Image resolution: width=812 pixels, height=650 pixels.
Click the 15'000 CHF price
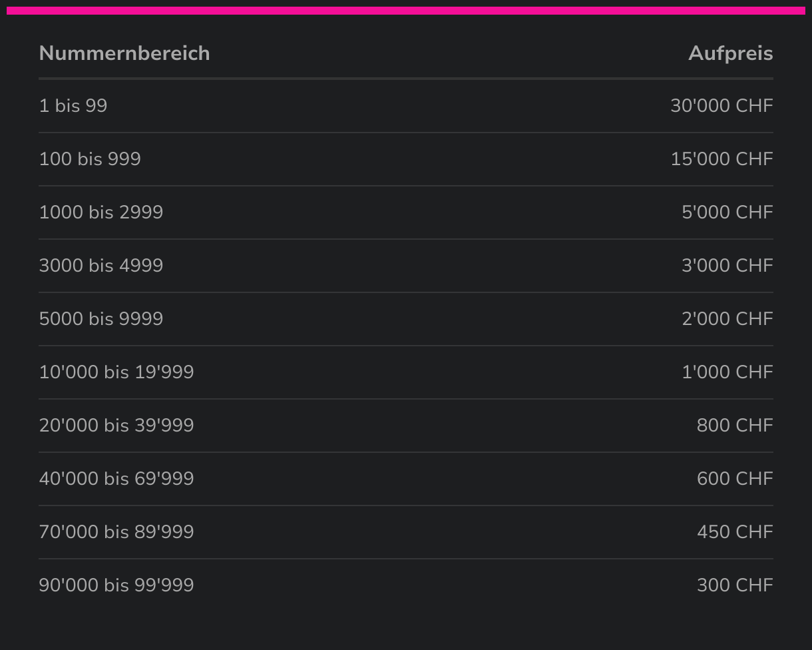coord(721,159)
